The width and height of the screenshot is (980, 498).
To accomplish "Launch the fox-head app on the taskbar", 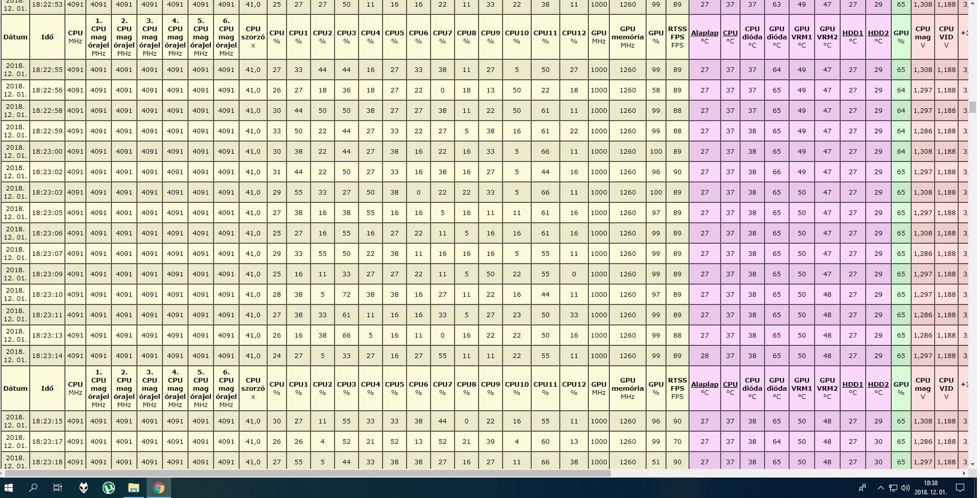I will coord(84,488).
